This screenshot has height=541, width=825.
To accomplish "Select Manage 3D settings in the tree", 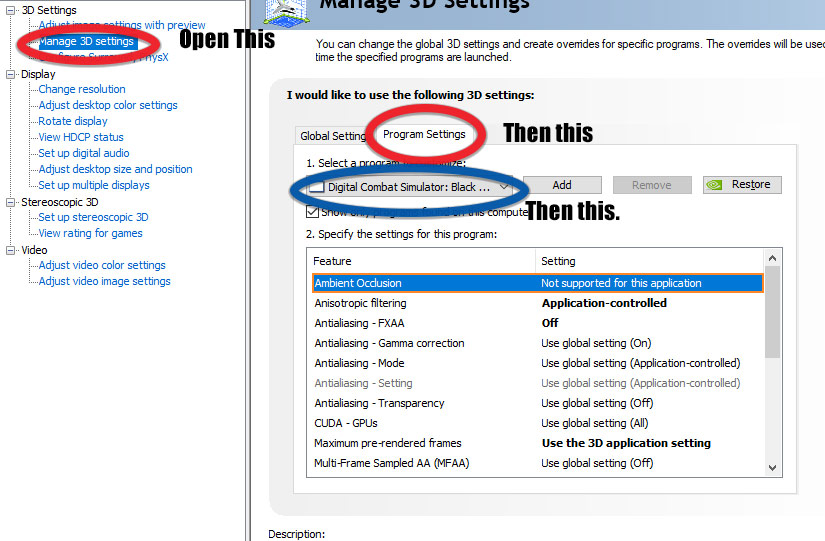I will point(86,41).
